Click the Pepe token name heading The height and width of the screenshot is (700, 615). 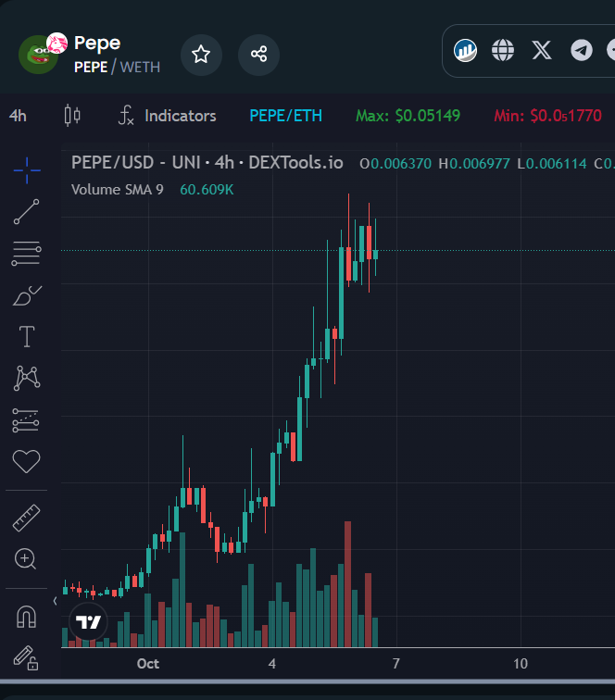pyautogui.click(x=97, y=44)
